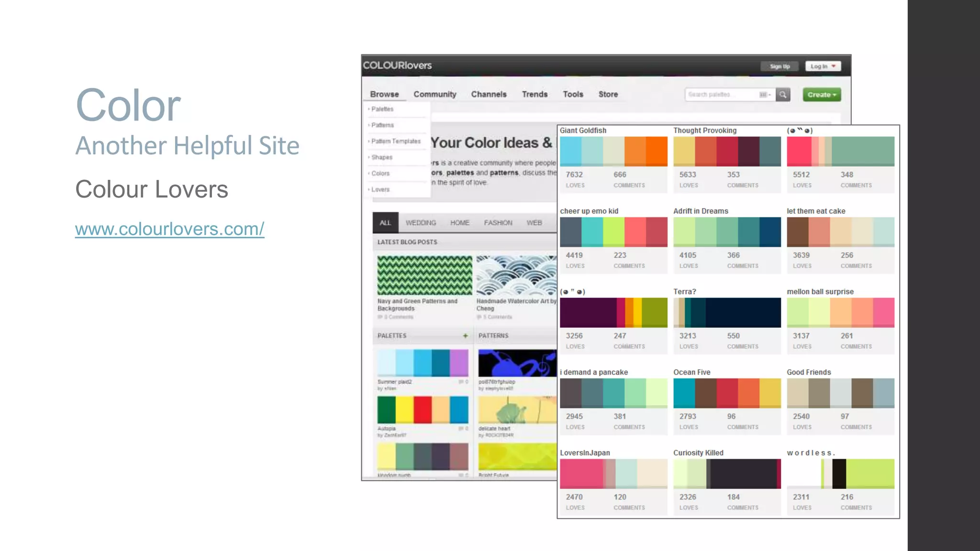Switch to the WEDDING tab
The image size is (980, 551).
421,223
